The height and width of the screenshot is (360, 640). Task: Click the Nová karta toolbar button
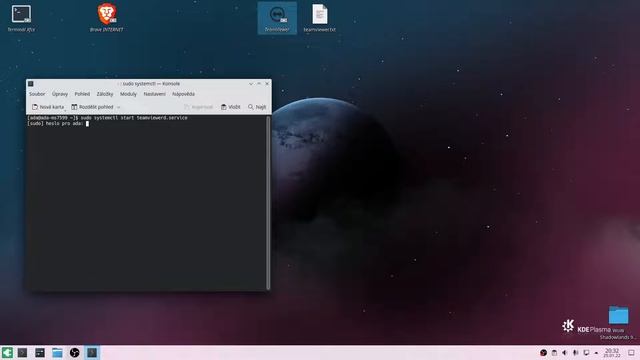(x=48, y=107)
